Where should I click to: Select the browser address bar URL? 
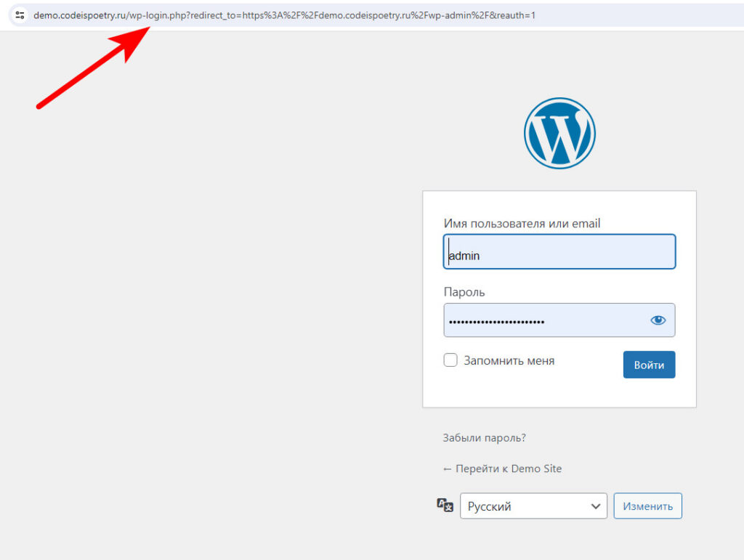pos(285,15)
